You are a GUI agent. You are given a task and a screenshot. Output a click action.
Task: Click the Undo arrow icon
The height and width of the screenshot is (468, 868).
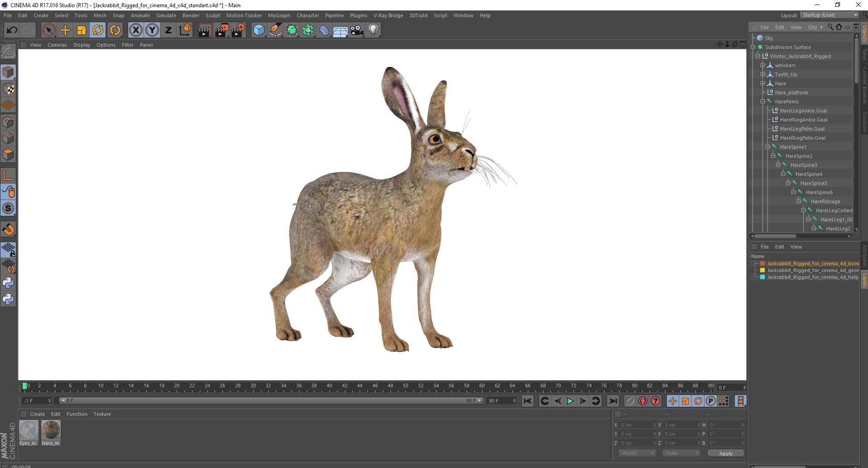(x=12, y=30)
